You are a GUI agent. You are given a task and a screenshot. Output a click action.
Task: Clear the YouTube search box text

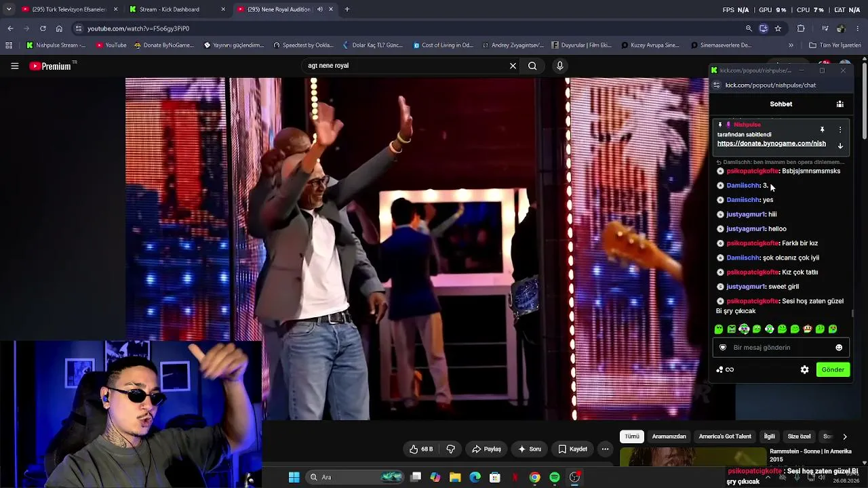513,66
